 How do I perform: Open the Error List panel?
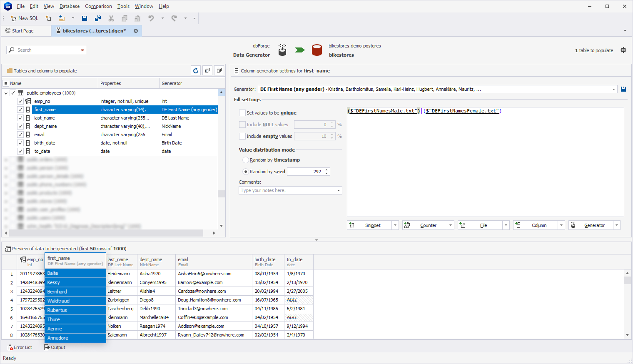pyautogui.click(x=20, y=347)
